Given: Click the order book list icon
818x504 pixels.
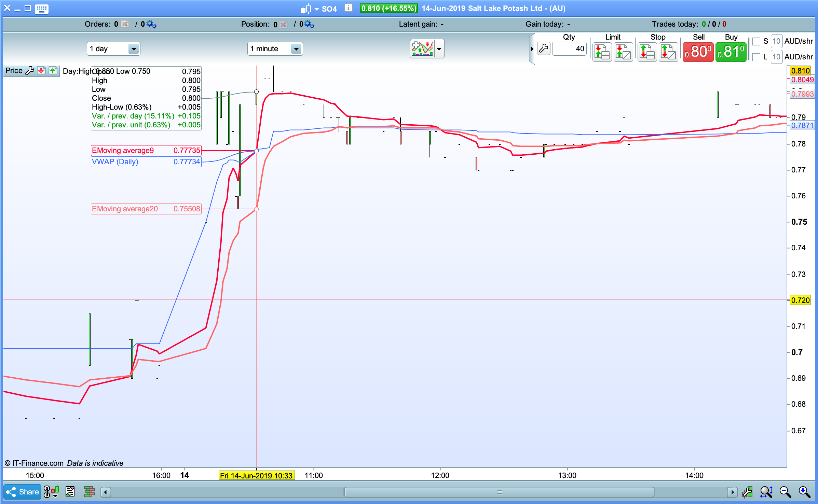Looking at the screenshot, I should pyautogui.click(x=70, y=492).
